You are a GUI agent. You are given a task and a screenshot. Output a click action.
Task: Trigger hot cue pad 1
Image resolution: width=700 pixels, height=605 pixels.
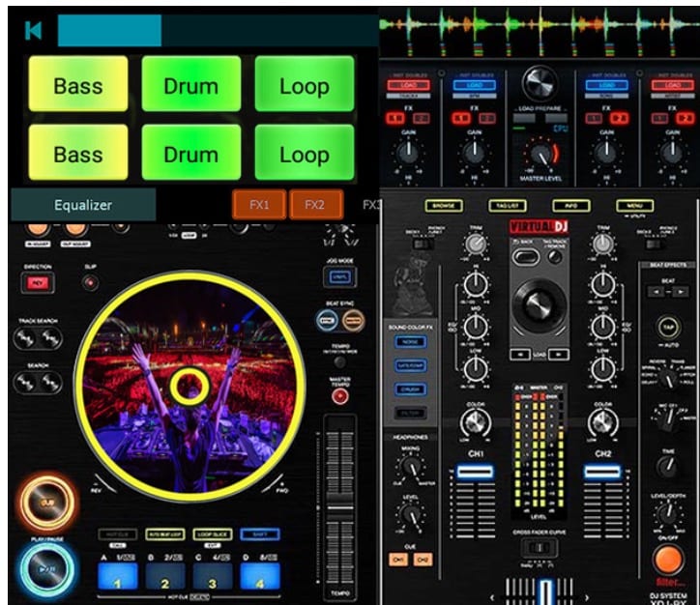click(118, 576)
